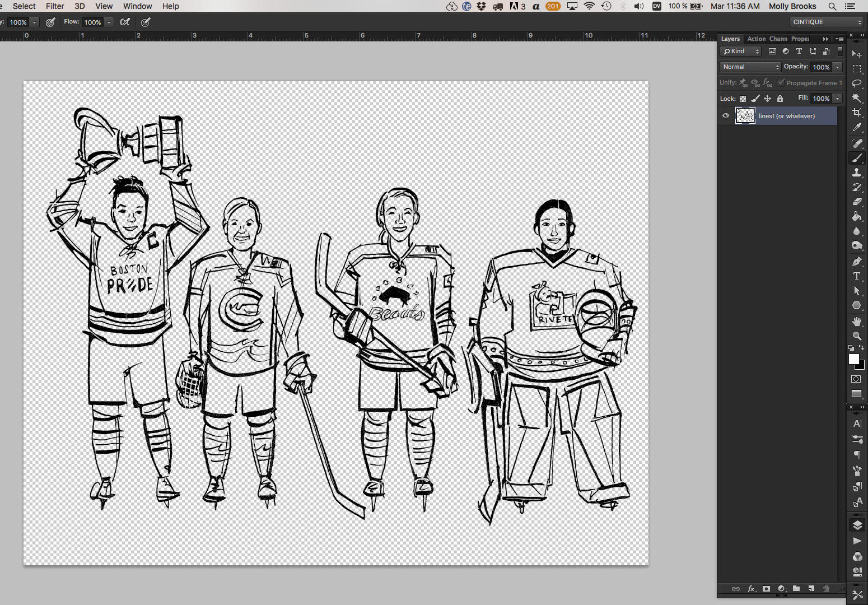Open the Actions panel dock icon
The width and height of the screenshot is (868, 605).
(x=857, y=541)
